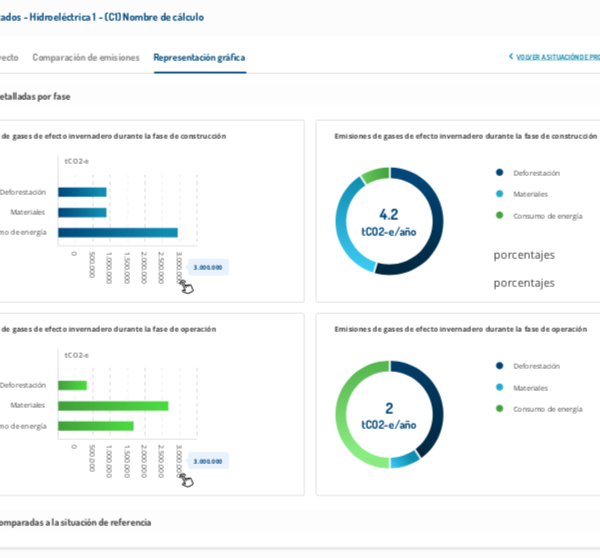600x558 pixels.
Task: Click the green Consumo de energía bar in operation chart
Action: point(96,426)
